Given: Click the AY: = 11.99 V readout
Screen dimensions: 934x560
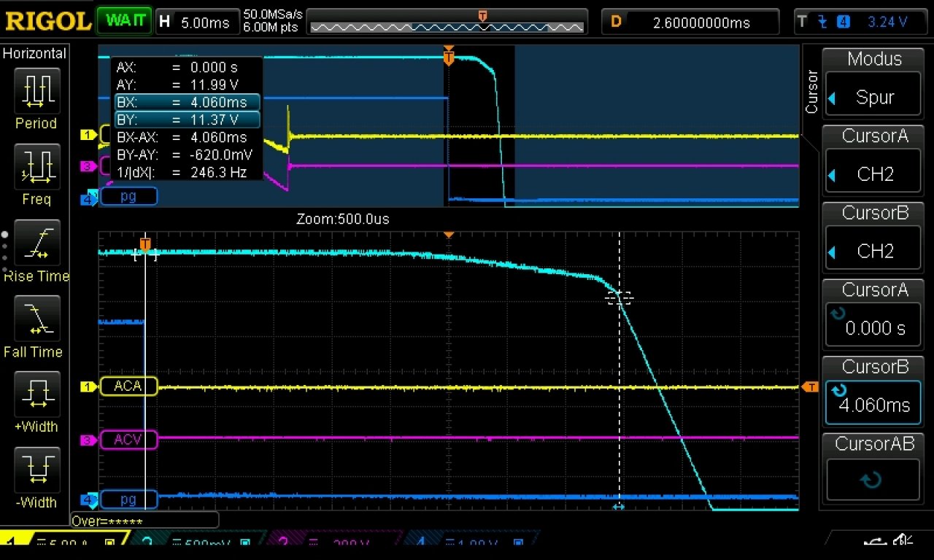Looking at the screenshot, I should pyautogui.click(x=177, y=85).
